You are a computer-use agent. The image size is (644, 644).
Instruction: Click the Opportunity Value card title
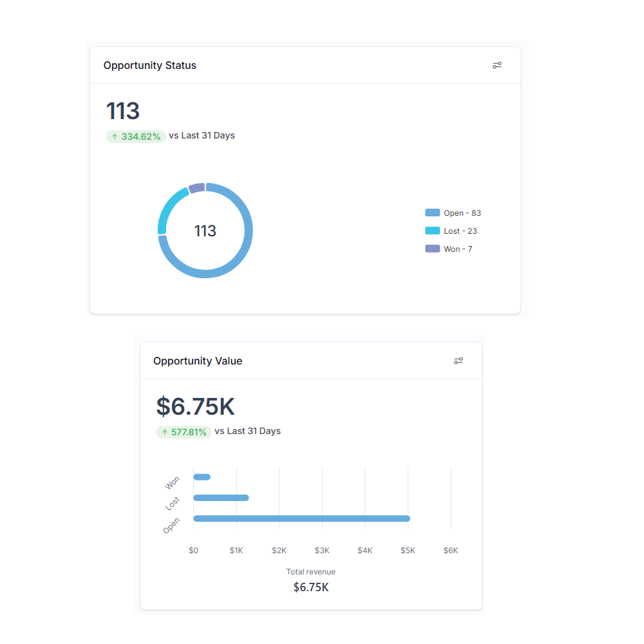[x=198, y=361]
